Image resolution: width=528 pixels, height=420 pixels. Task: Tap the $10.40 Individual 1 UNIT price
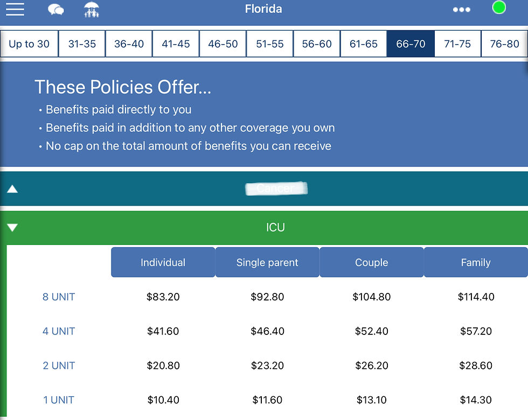(x=163, y=400)
